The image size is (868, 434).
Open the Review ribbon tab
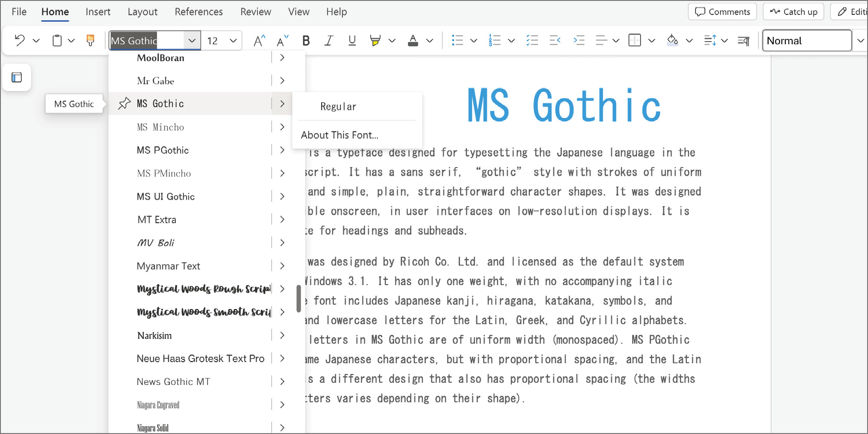coord(255,12)
